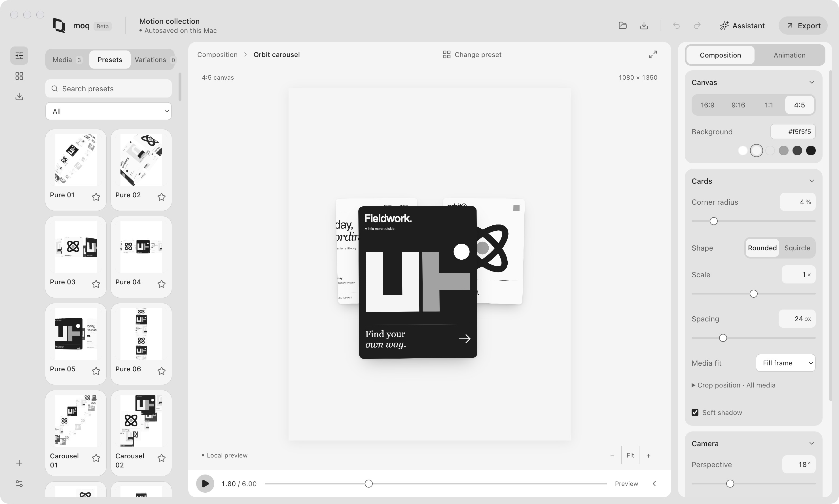Click the Corner radius slider handle
The width and height of the screenshot is (839, 504).
pyautogui.click(x=714, y=221)
